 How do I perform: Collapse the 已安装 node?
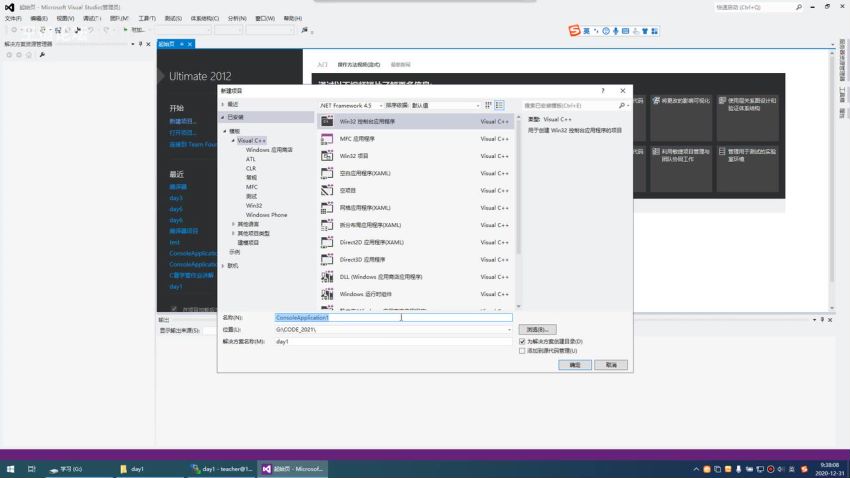click(x=223, y=117)
